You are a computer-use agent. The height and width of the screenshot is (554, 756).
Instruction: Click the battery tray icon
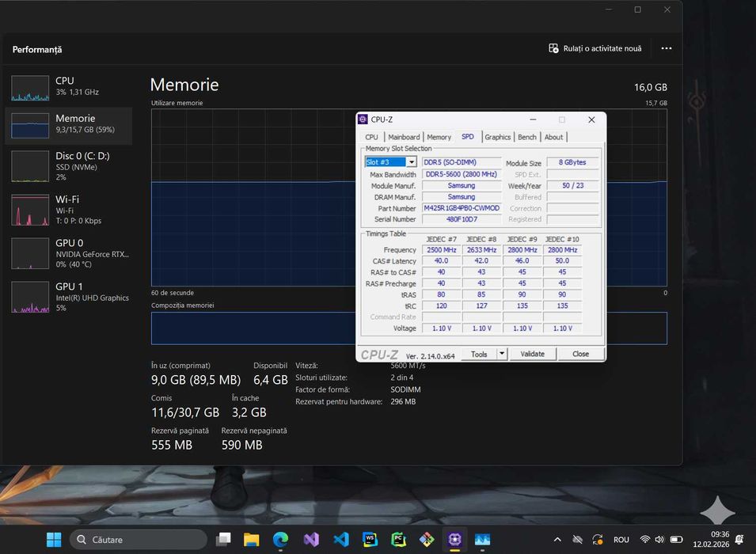(677, 540)
